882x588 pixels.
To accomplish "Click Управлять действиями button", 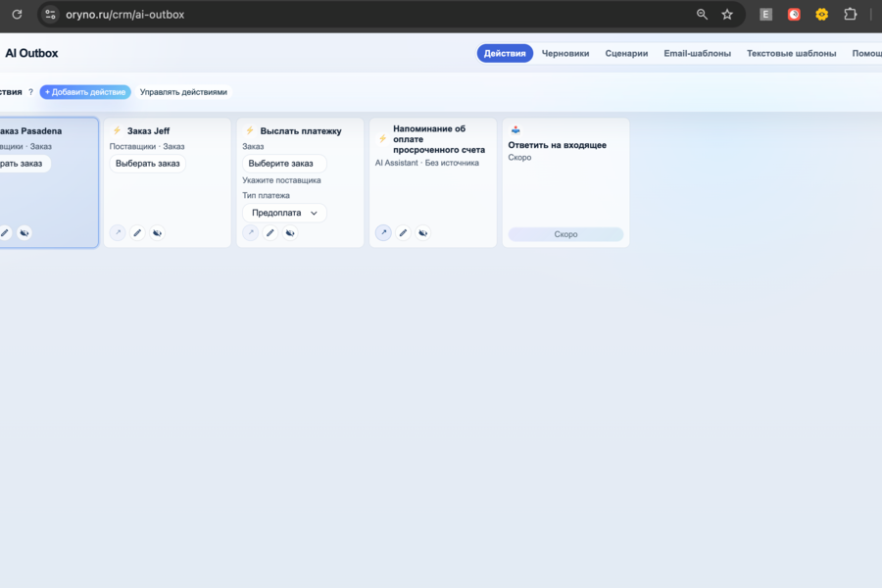I will point(183,92).
